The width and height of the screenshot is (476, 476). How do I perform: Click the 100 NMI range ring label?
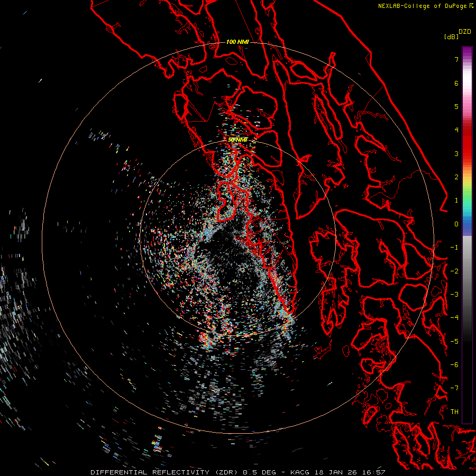(x=237, y=42)
